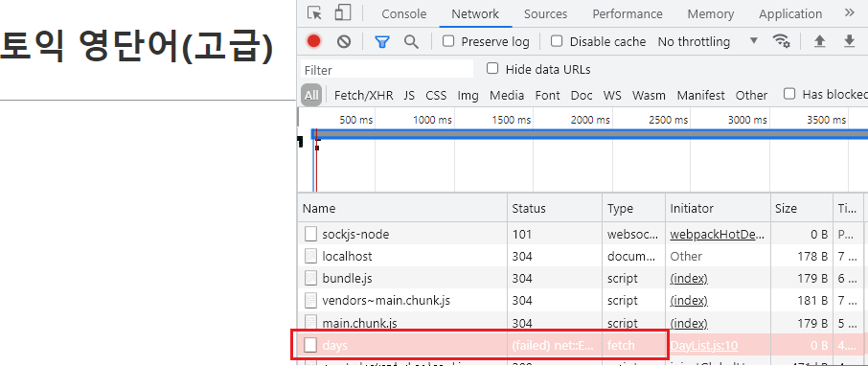
Task: Clear the network log
Action: (344, 41)
